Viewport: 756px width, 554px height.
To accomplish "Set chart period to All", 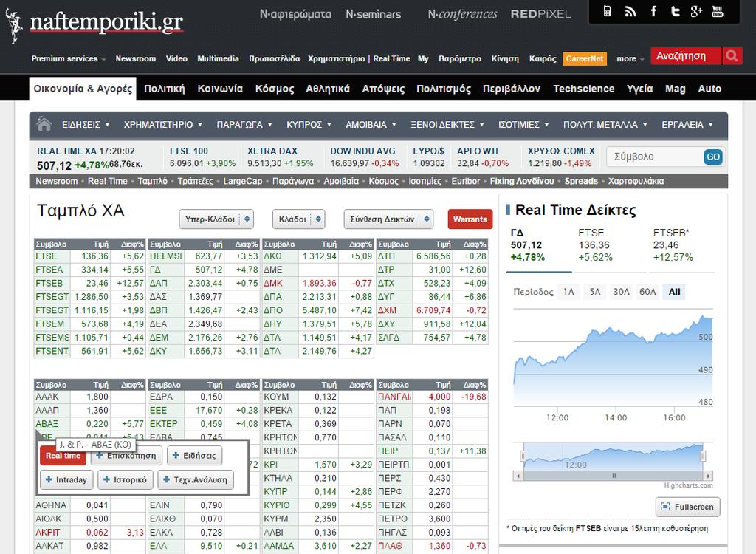I will (674, 292).
